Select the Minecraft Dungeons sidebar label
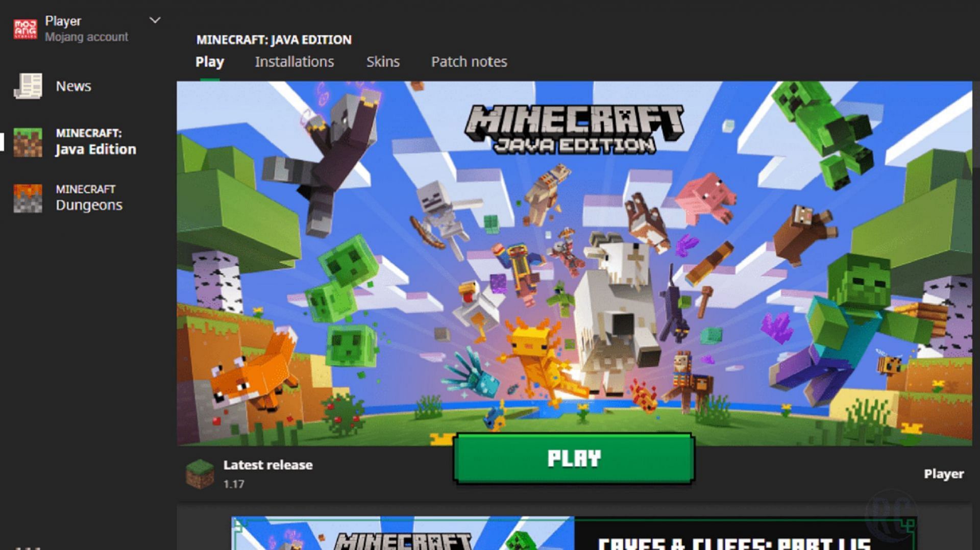Image resolution: width=980 pixels, height=550 pixels. click(89, 198)
